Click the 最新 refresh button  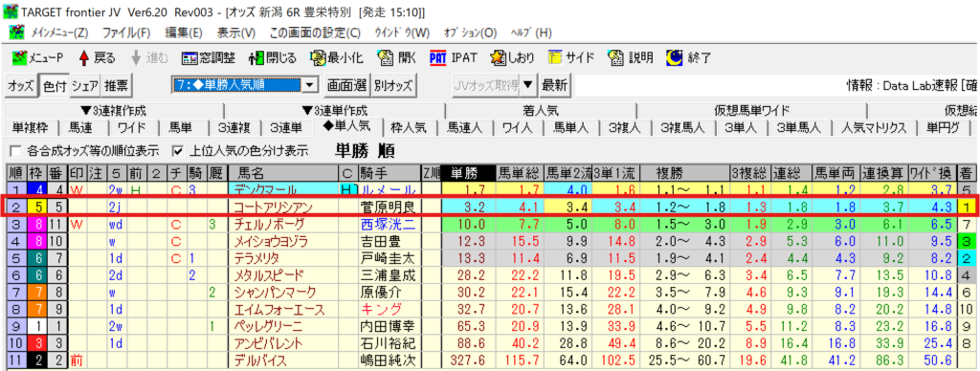(x=554, y=85)
